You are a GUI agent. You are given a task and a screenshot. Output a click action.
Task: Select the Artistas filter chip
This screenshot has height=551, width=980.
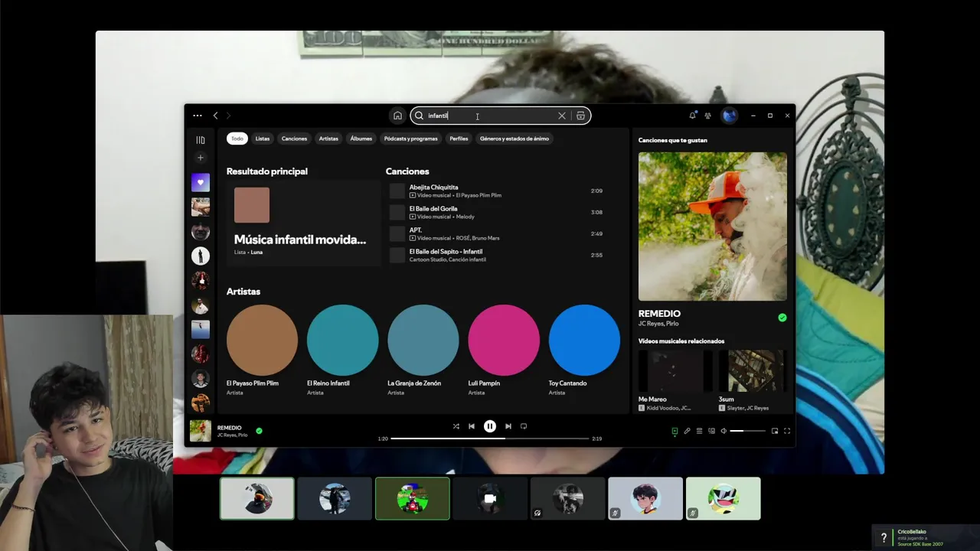coord(328,139)
